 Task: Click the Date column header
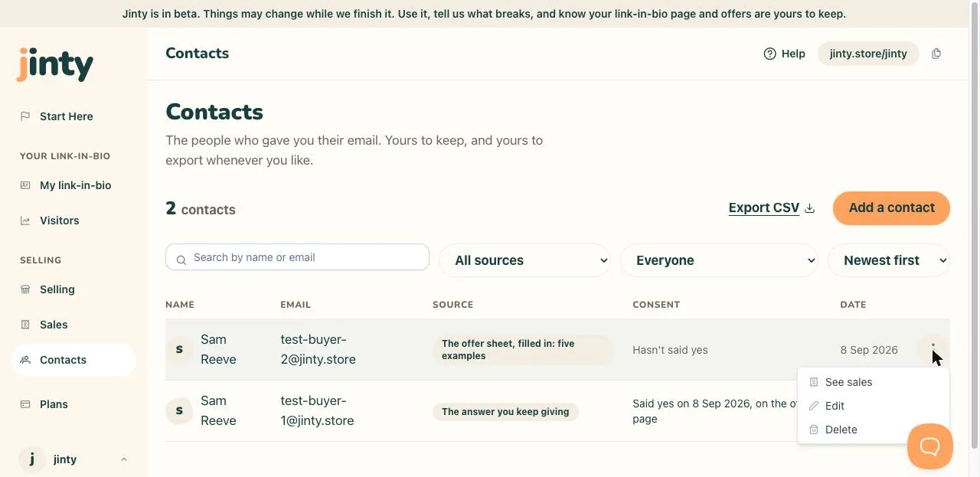click(x=853, y=305)
